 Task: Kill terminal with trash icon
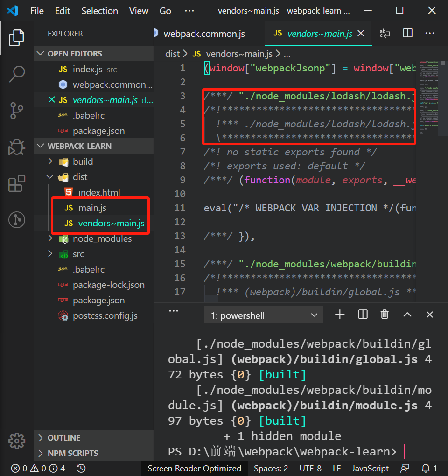[x=385, y=315]
